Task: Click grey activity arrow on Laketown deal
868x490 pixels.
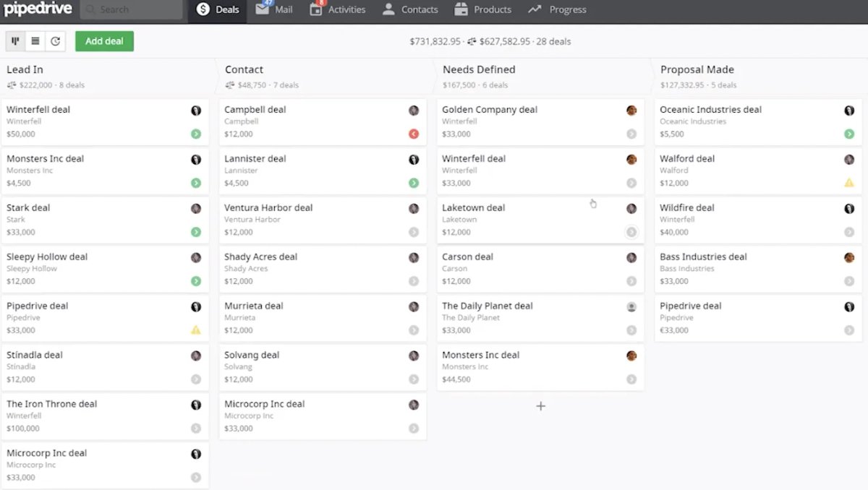Action: [631, 232]
